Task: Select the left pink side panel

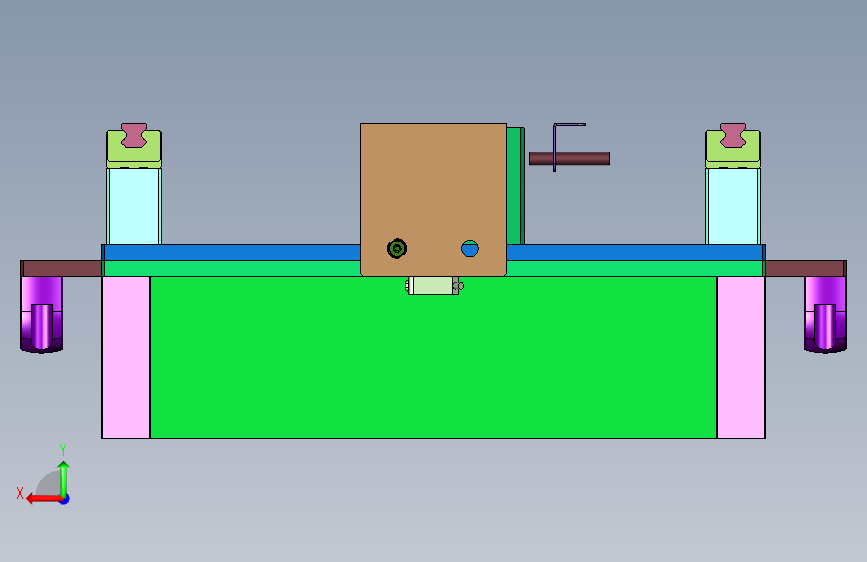Action: pyautogui.click(x=126, y=357)
